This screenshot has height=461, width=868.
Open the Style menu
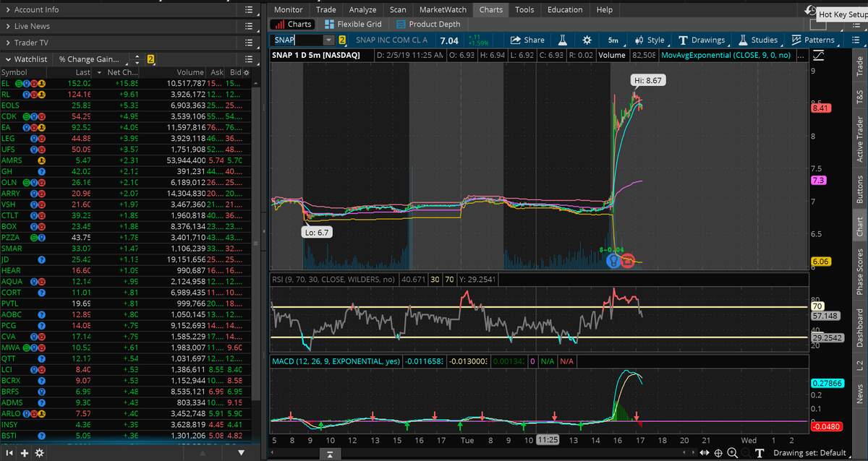[x=649, y=40]
